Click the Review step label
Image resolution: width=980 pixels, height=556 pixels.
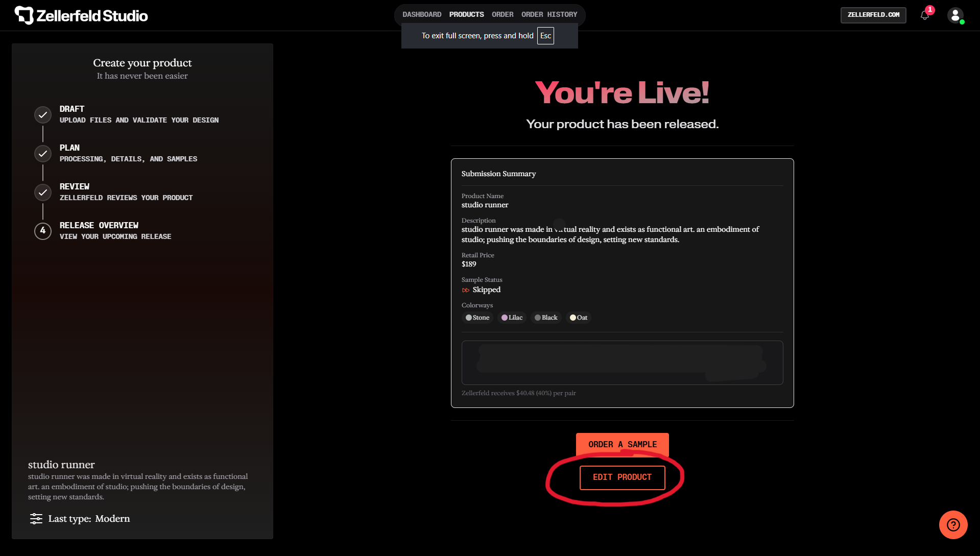pyautogui.click(x=75, y=186)
